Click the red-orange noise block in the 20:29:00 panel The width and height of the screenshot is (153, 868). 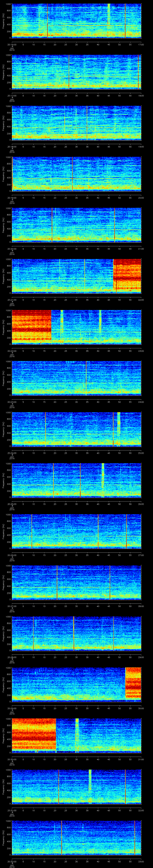[x=133, y=683]
